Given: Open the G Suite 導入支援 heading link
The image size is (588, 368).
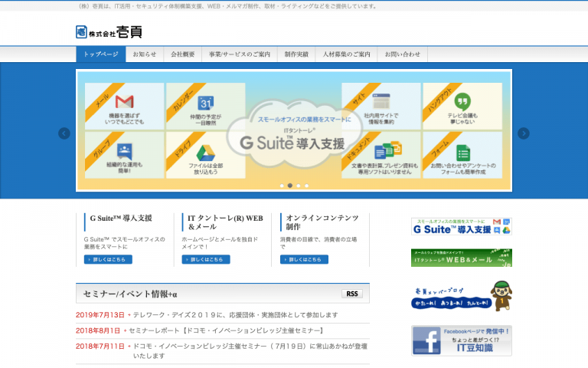Looking at the screenshot, I should (x=121, y=219).
